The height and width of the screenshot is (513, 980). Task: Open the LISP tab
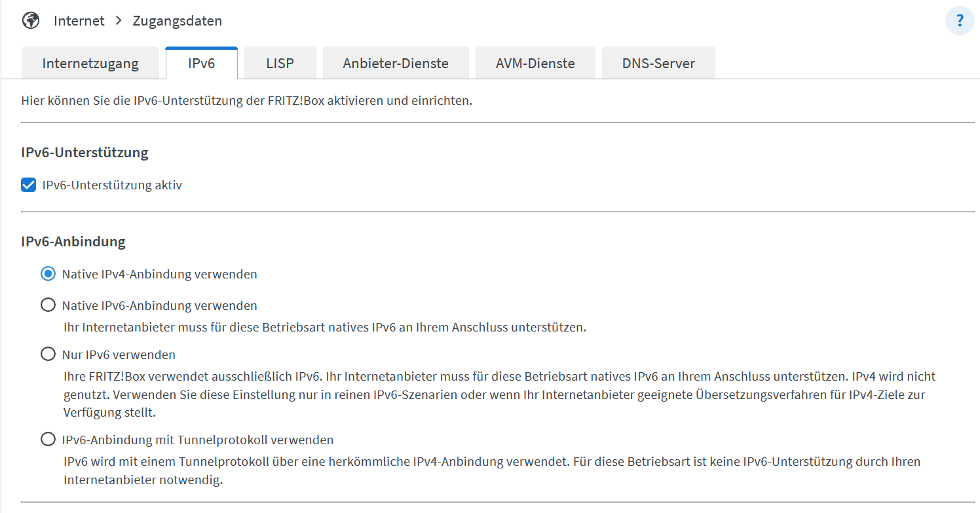coord(280,64)
